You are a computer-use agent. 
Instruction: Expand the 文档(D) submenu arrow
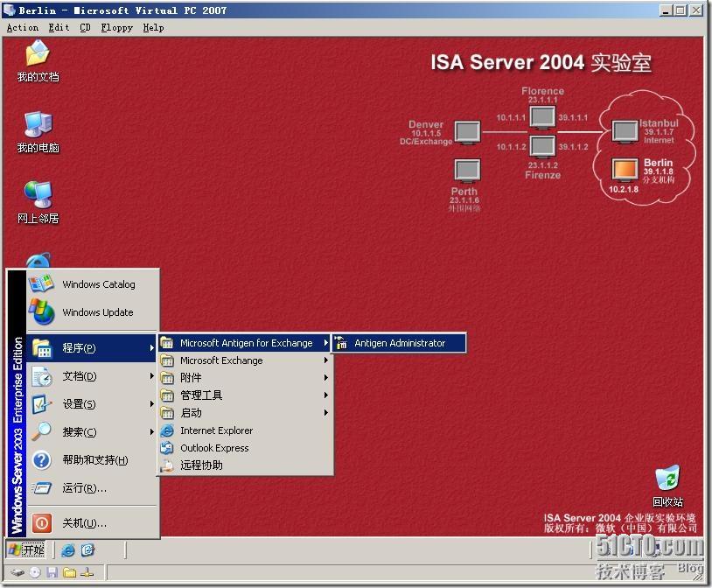[x=151, y=376]
